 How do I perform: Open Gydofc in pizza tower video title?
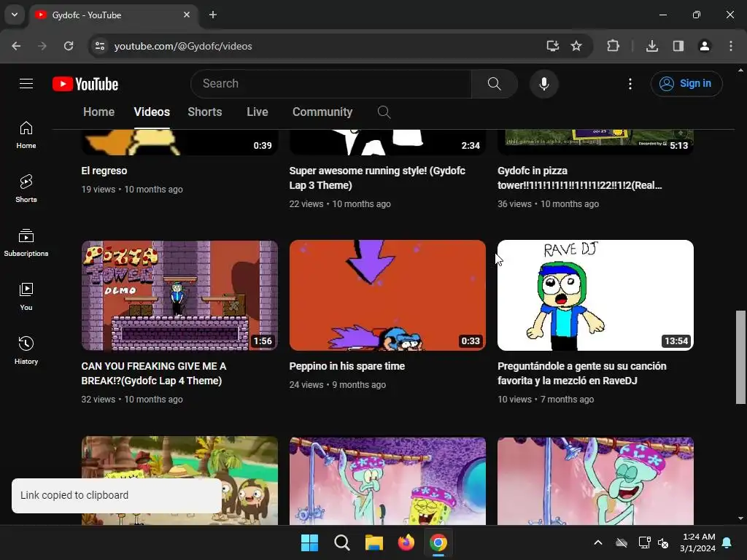click(x=579, y=178)
